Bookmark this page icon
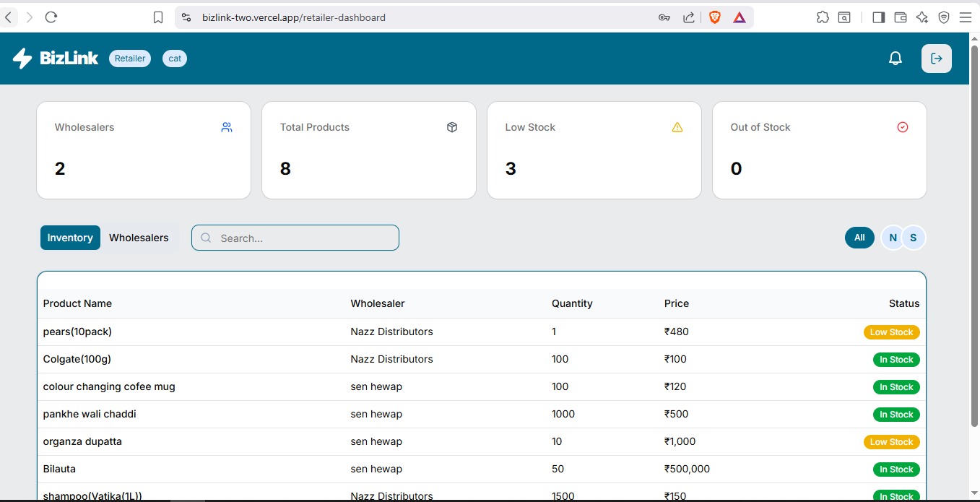 (158, 17)
